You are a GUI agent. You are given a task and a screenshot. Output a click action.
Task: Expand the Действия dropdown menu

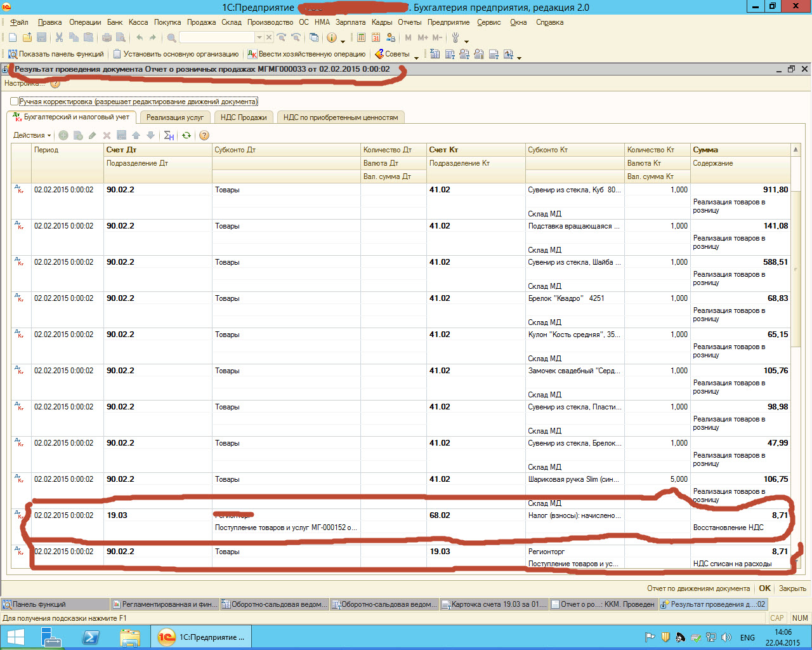tap(32, 135)
